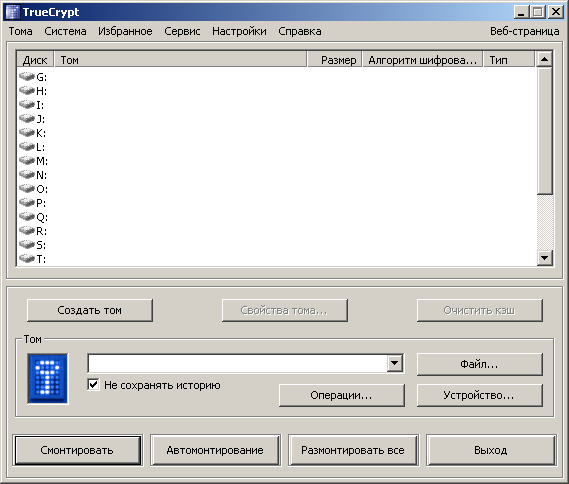Select the G: drive icon

point(27,77)
